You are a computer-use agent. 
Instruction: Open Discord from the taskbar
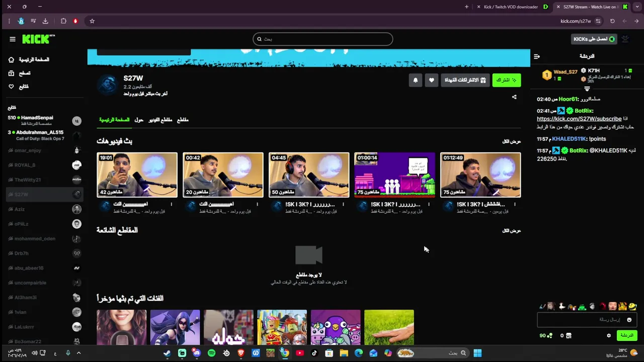tap(197, 353)
